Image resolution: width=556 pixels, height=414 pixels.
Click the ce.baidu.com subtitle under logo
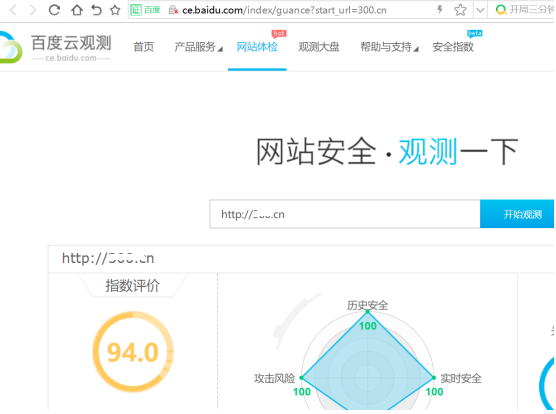pos(71,58)
